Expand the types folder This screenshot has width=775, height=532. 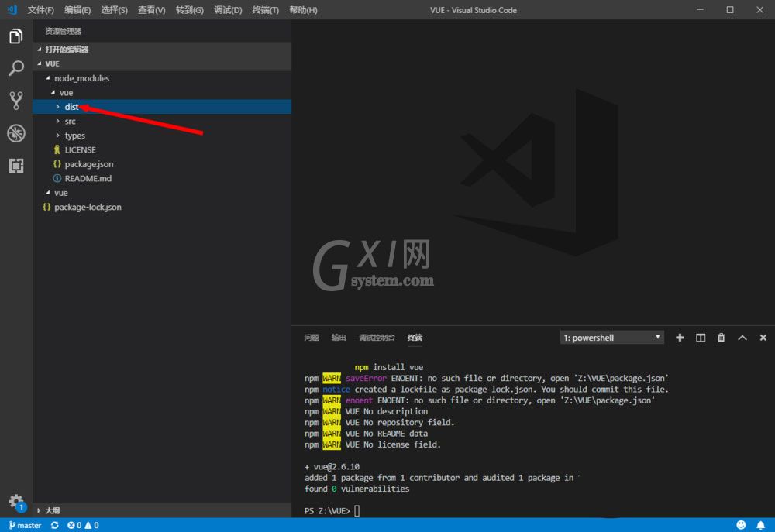[162, 136]
